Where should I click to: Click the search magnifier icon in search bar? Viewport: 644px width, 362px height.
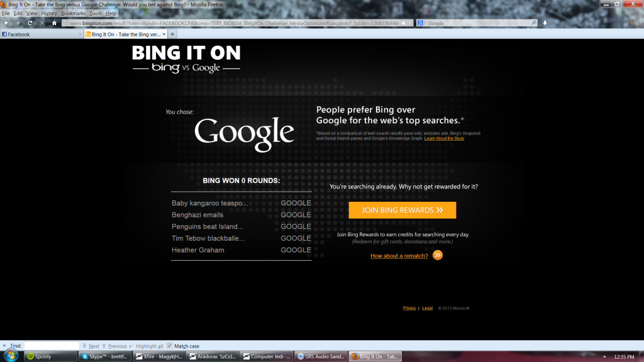tap(533, 23)
